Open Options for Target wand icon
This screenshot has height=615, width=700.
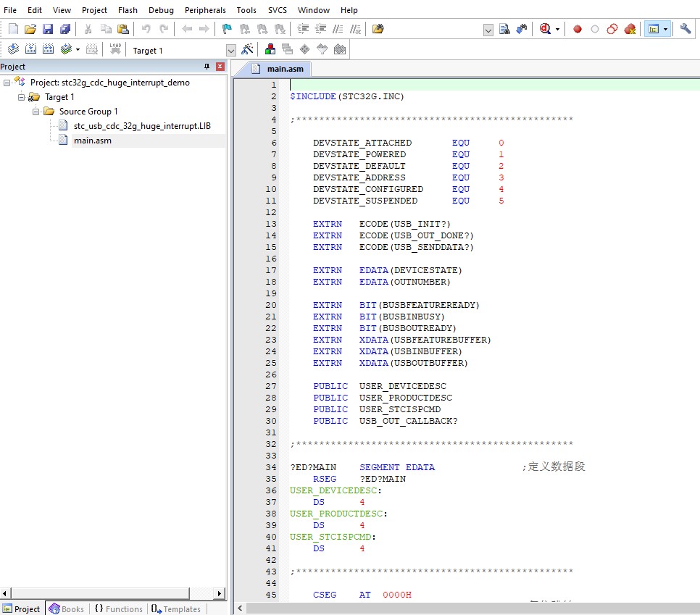[247, 50]
